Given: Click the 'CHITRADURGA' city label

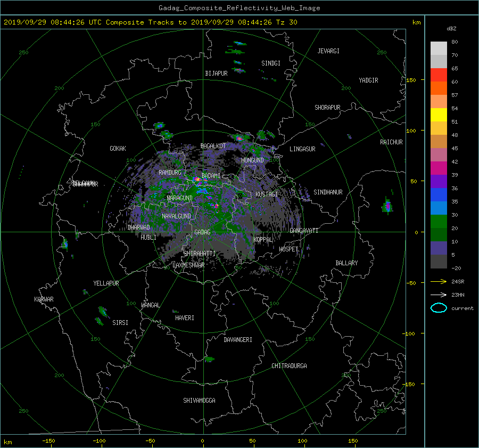Looking at the screenshot, I should click(289, 366).
